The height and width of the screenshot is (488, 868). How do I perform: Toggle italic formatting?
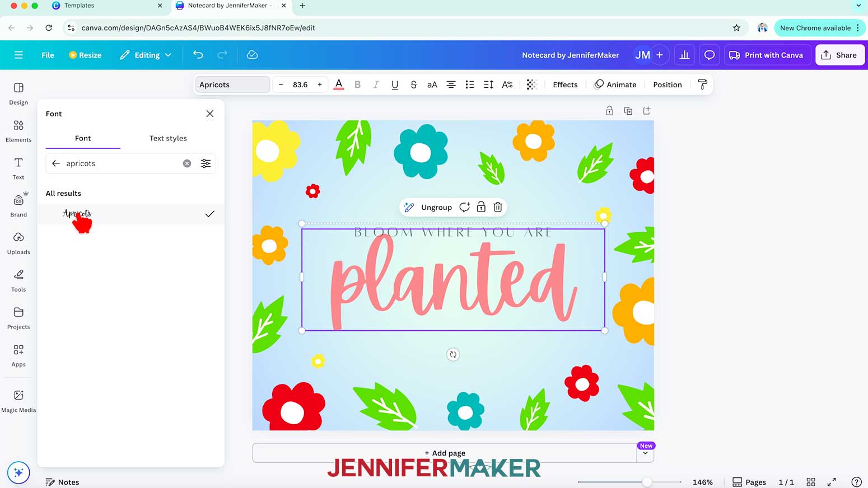click(x=376, y=85)
